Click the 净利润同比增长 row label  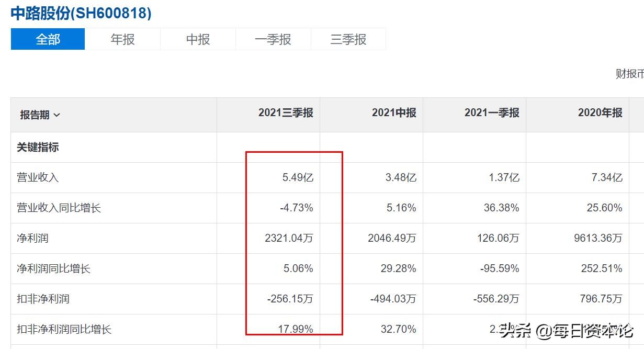click(x=53, y=268)
